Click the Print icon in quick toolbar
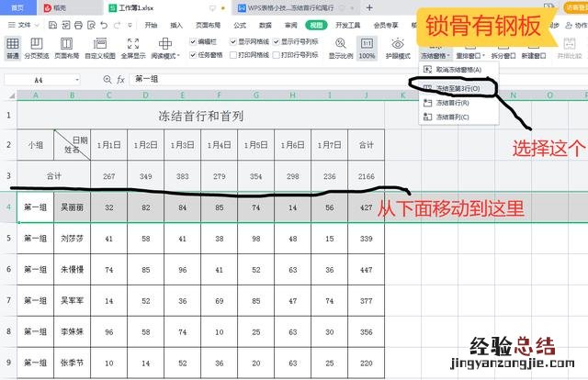Image resolution: width=588 pixels, height=380 pixels. (78, 25)
